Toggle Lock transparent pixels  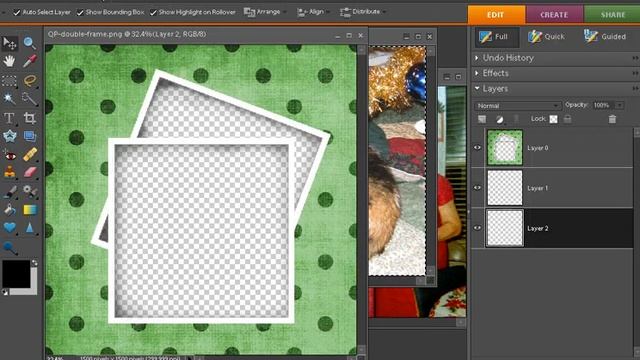(x=553, y=119)
